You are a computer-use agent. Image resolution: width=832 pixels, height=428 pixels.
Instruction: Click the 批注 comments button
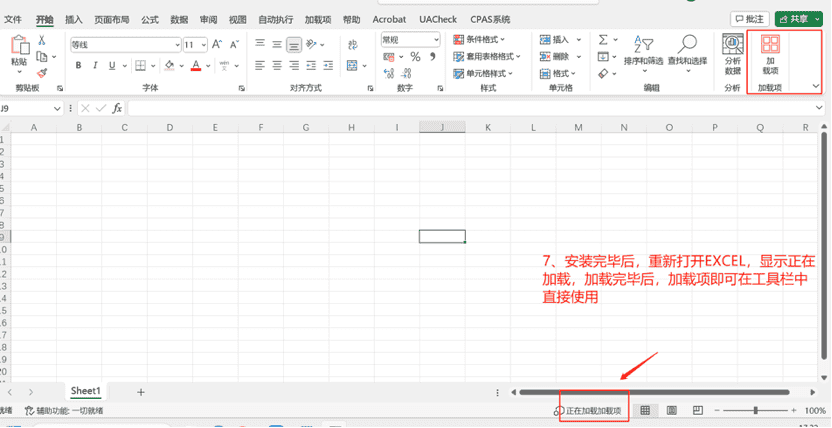pos(750,19)
